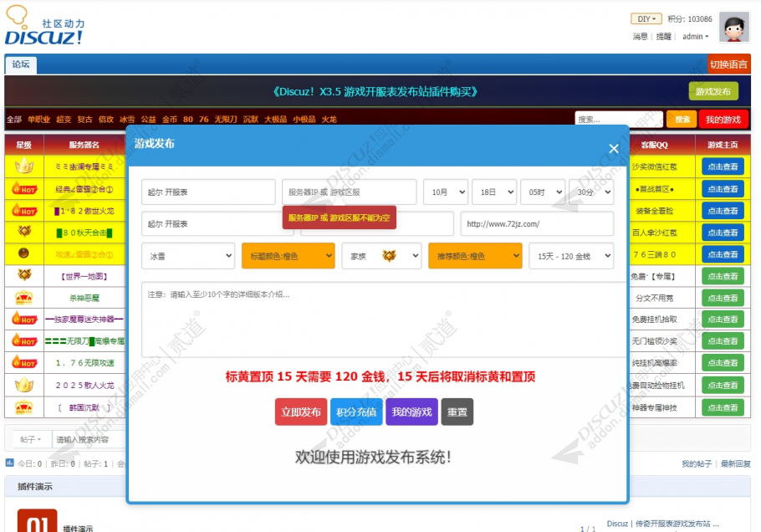Expand the admin account dropdown
Screen dimensions: 761x532
(696, 37)
